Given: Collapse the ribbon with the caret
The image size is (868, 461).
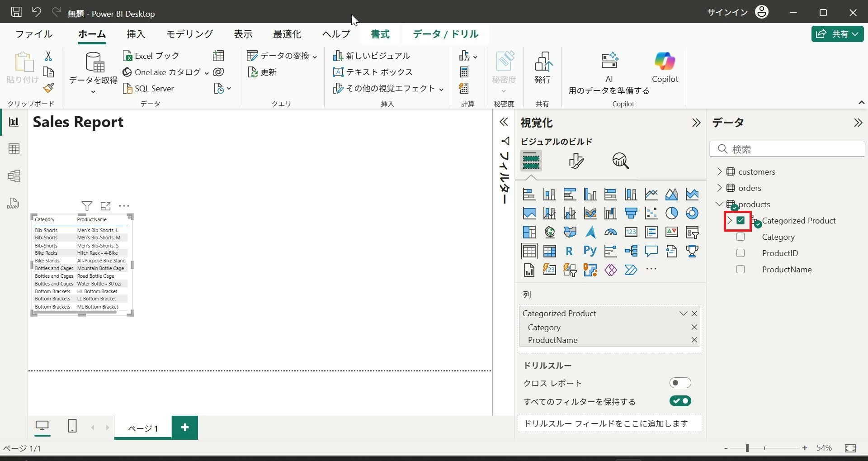Looking at the screenshot, I should pyautogui.click(x=861, y=103).
